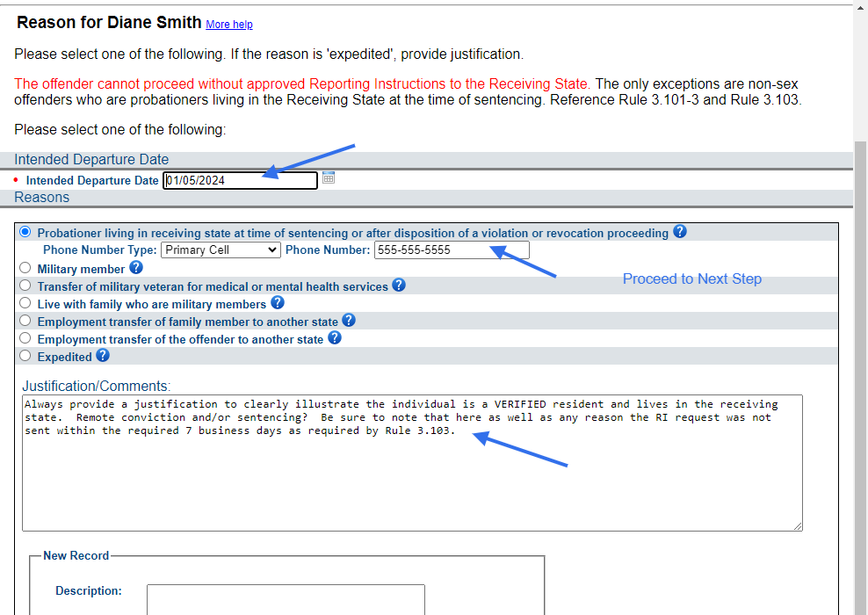Open help icon for employment transfer of family member
Image resolution: width=868 pixels, height=615 pixels.
point(349,320)
